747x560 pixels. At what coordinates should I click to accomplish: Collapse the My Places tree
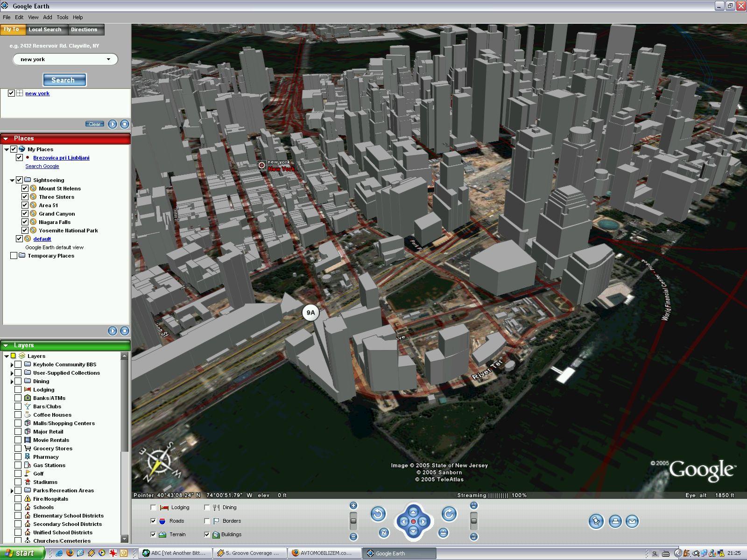[x=7, y=149]
